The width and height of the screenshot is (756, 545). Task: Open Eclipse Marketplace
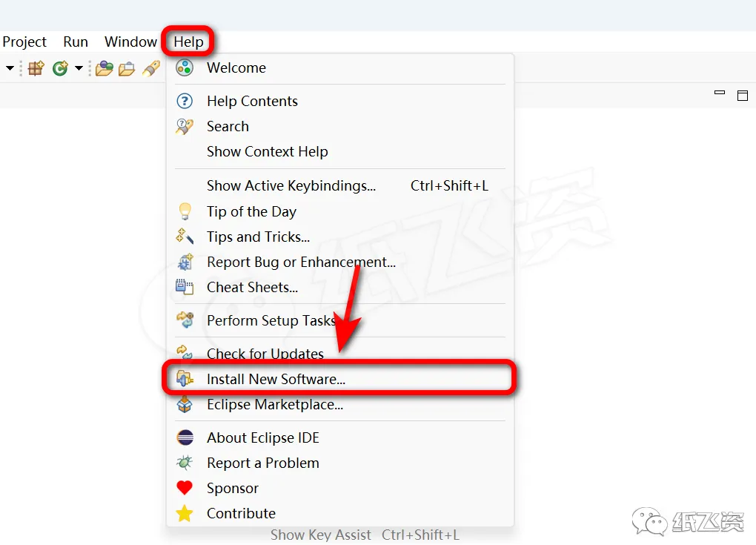(340, 404)
